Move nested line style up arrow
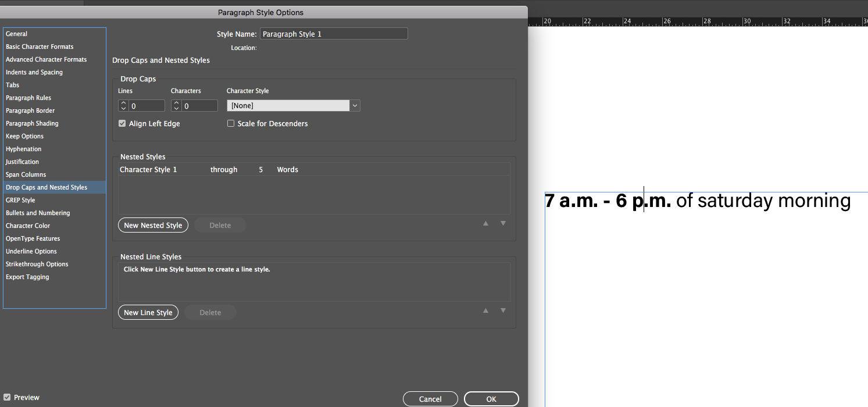 coord(485,310)
